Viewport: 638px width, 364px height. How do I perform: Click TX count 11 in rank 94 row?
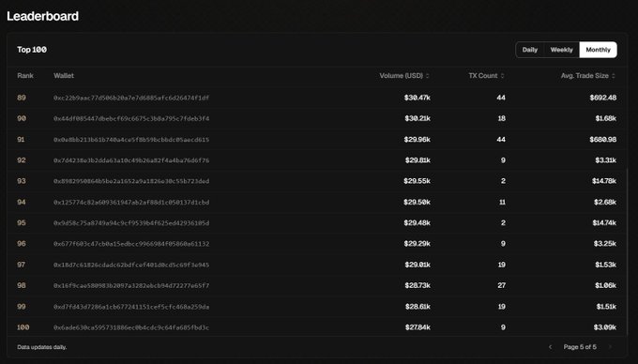coord(502,202)
